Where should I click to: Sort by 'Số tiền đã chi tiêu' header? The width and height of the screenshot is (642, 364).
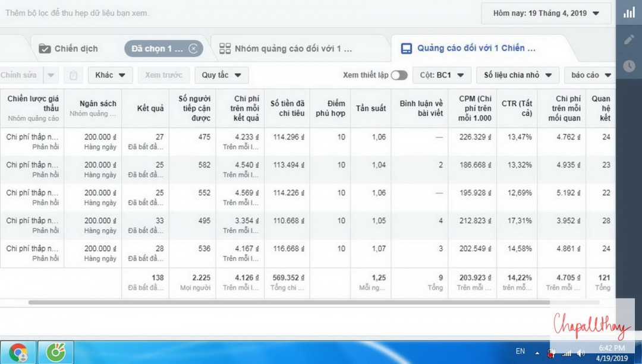click(288, 109)
